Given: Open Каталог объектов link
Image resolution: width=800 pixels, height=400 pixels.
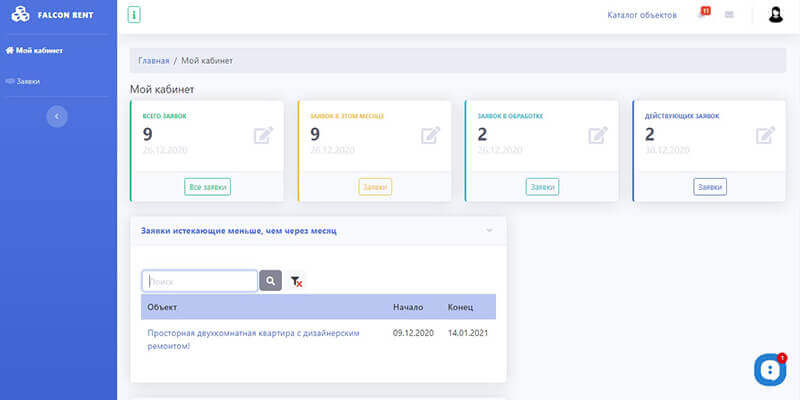Looking at the screenshot, I should (x=642, y=15).
